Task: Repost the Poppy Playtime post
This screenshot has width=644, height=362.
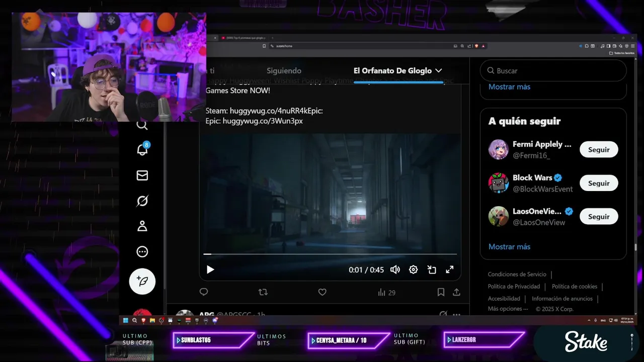Action: tap(263, 292)
